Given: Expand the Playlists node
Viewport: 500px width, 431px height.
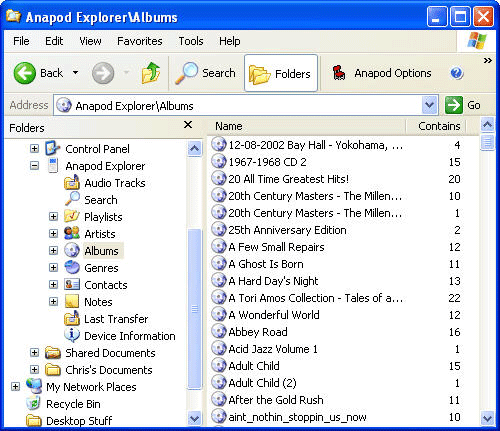Looking at the screenshot, I should (x=53, y=216).
